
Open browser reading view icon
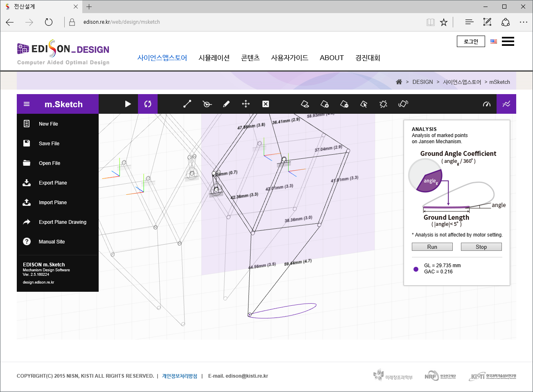[431, 22]
